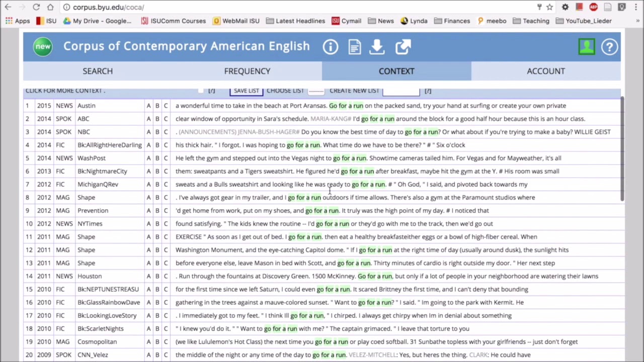This screenshot has height=362, width=644.
Task: Reload the page with browser refresh icon
Action: click(36, 7)
